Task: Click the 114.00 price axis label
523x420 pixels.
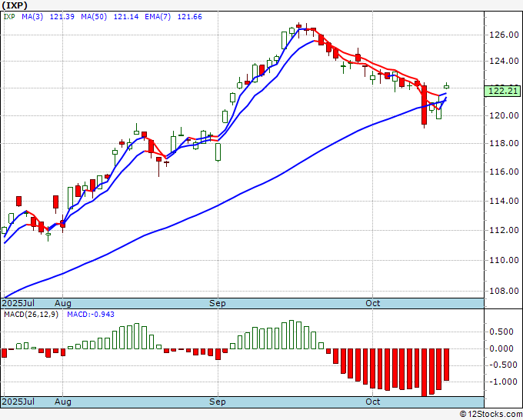Action: tap(504, 201)
